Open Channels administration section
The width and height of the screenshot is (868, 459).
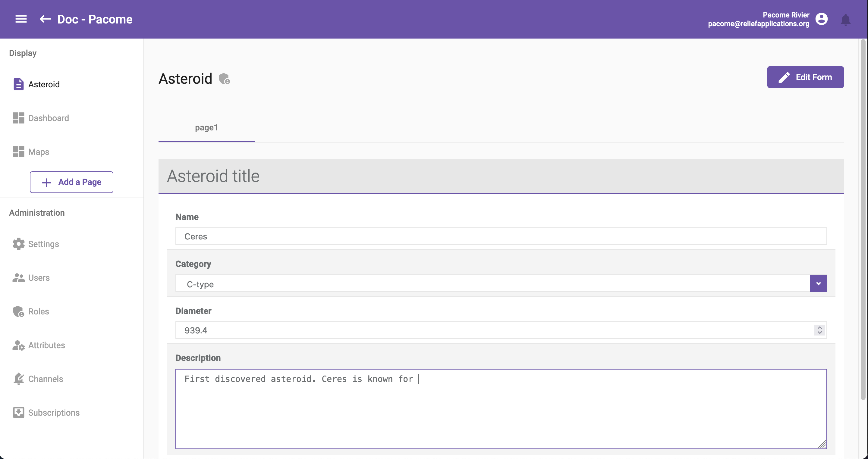[46, 379]
